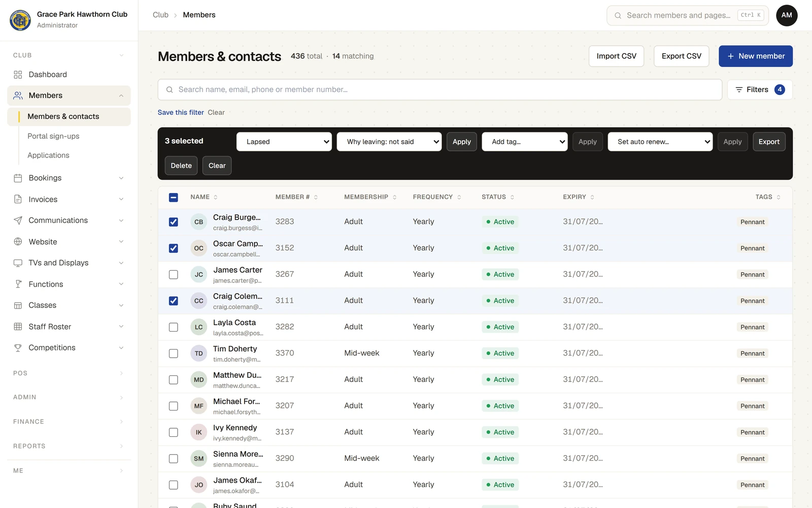Sort by the Name column arrows
The image size is (812, 508).
[216, 197]
